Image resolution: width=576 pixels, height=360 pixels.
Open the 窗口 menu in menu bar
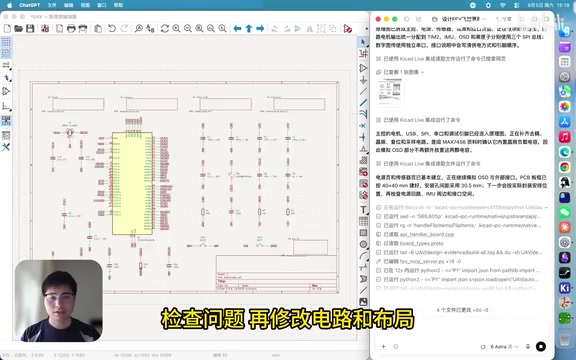101,5
